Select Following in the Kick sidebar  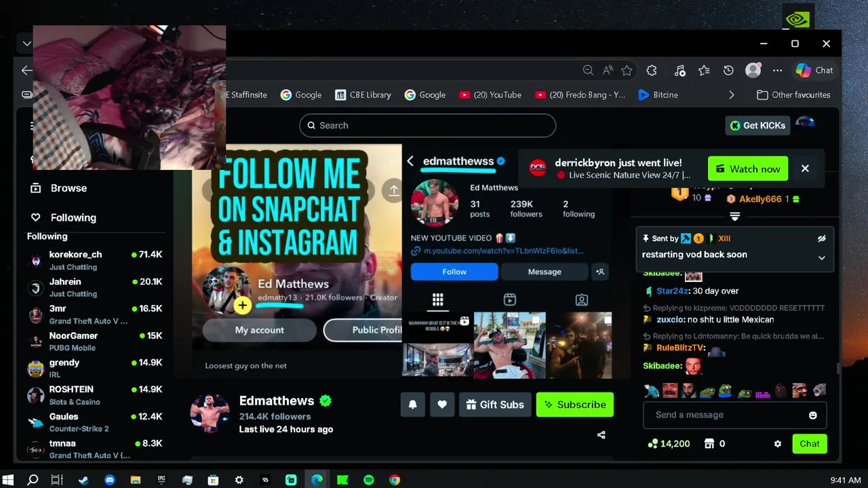click(63, 218)
